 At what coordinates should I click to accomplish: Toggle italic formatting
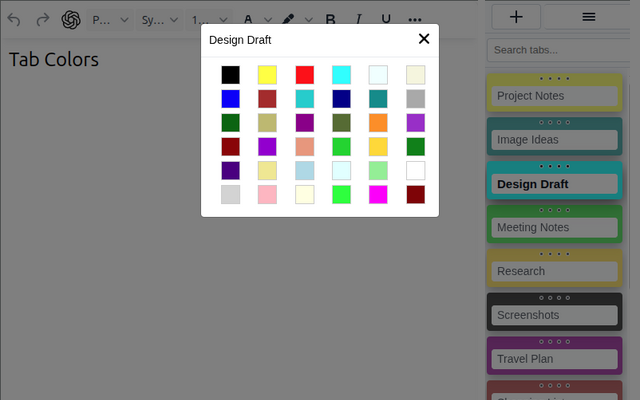[358, 20]
